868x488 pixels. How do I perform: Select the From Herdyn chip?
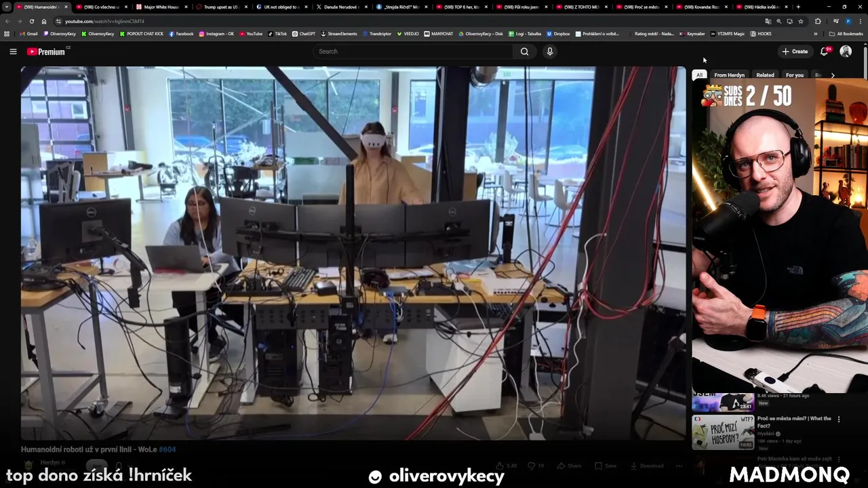[729, 75]
